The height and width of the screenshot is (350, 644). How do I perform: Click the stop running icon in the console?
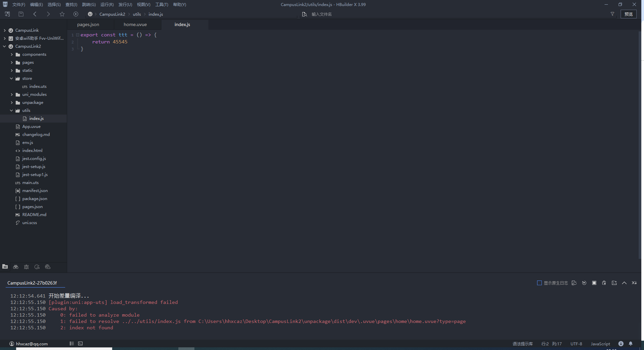(594, 283)
